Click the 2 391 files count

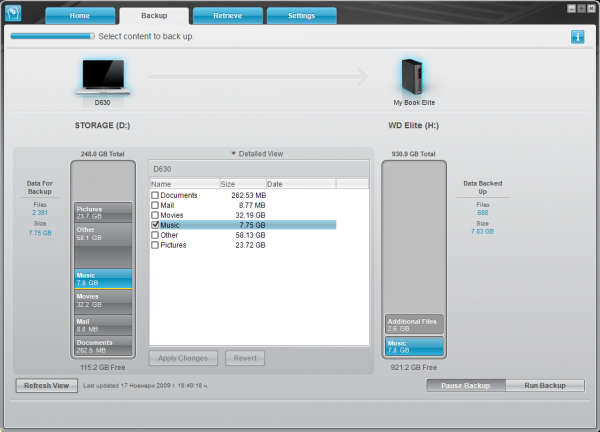click(x=40, y=212)
